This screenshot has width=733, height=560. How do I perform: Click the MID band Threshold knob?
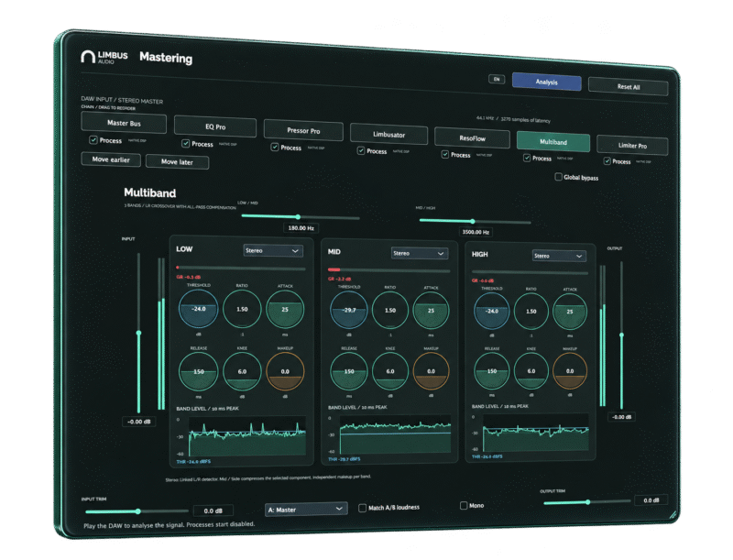pyautogui.click(x=349, y=311)
